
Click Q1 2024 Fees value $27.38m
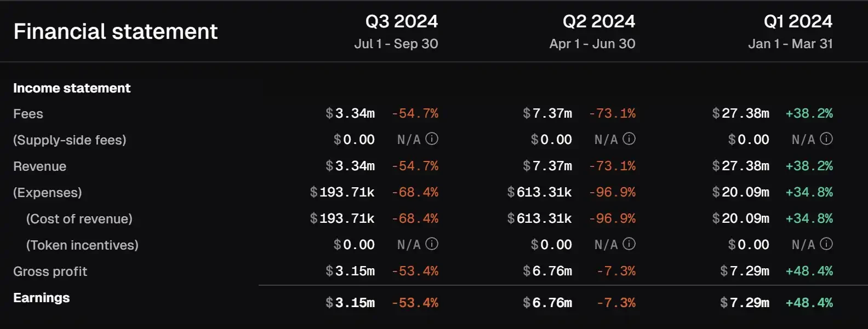click(740, 113)
